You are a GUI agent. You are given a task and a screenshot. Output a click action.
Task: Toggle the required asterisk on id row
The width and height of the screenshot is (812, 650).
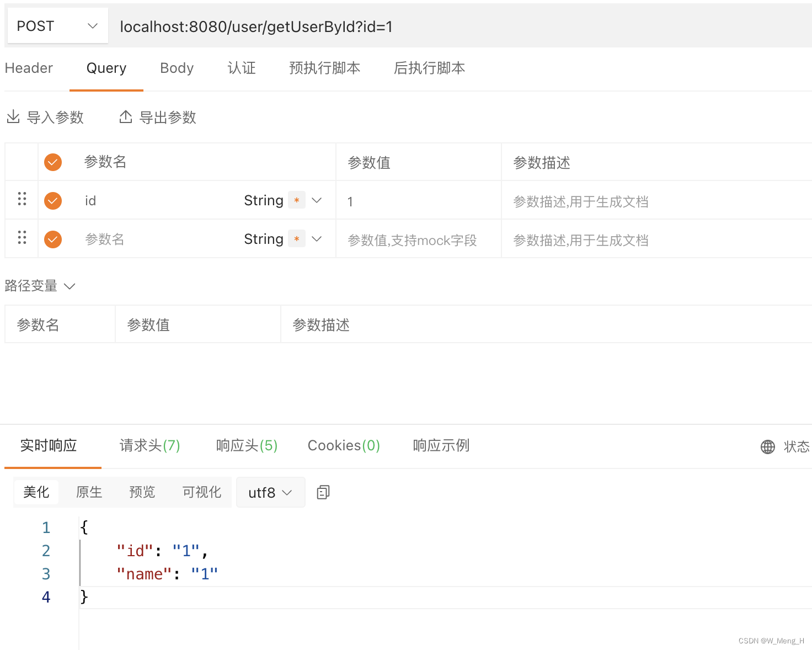pyautogui.click(x=297, y=200)
